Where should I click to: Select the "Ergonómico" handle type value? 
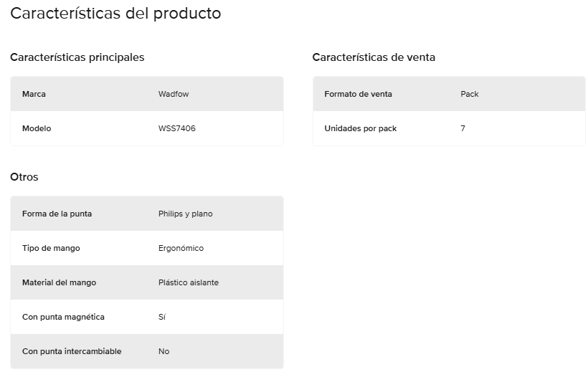coord(181,248)
